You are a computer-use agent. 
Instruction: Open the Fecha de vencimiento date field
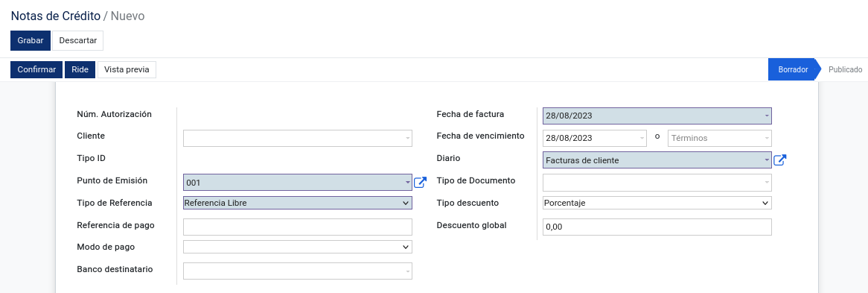coord(595,138)
